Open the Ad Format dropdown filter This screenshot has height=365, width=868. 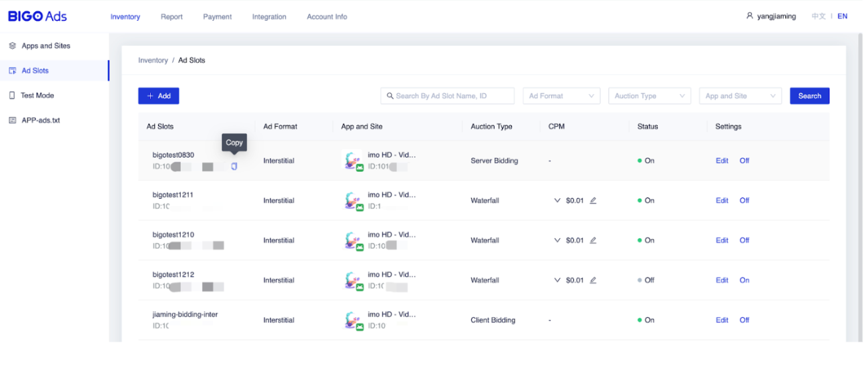coord(560,96)
